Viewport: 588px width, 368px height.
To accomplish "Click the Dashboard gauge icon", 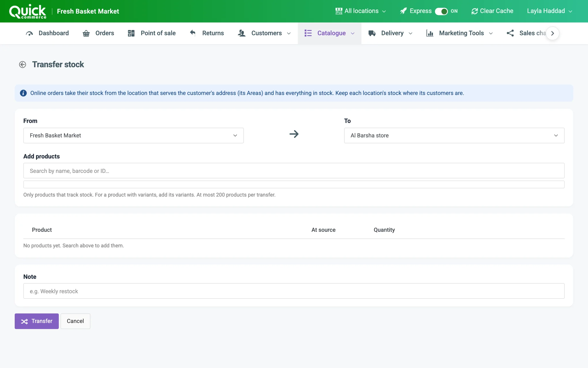I will tap(29, 33).
